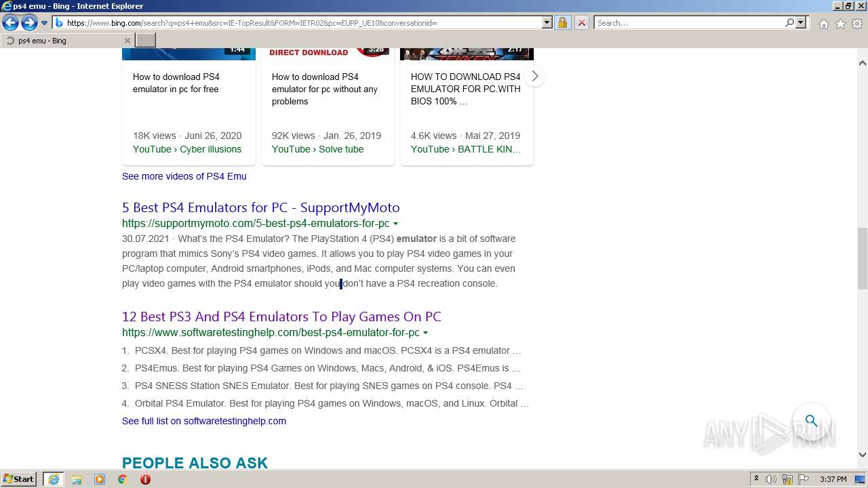Image resolution: width=868 pixels, height=488 pixels.
Task: Click the address bar URL field
Action: [302, 23]
